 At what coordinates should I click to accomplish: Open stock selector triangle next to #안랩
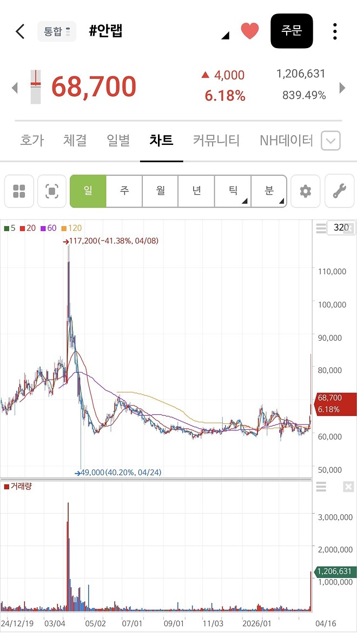tap(225, 36)
